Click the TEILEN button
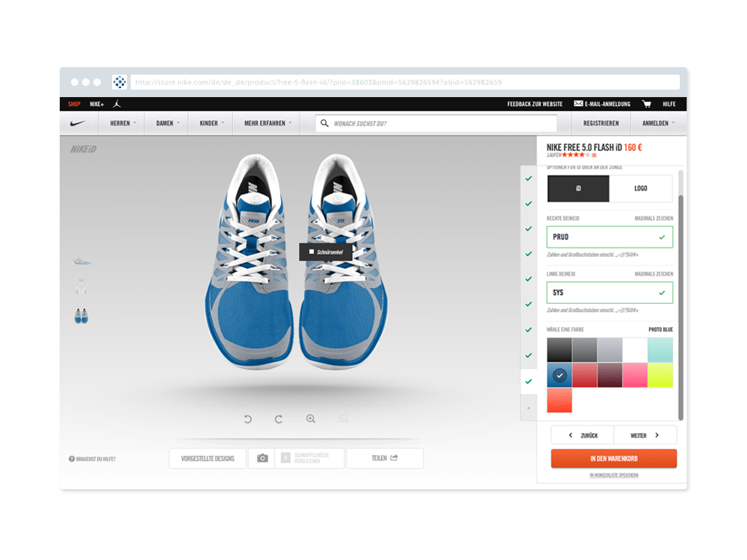 385,458
